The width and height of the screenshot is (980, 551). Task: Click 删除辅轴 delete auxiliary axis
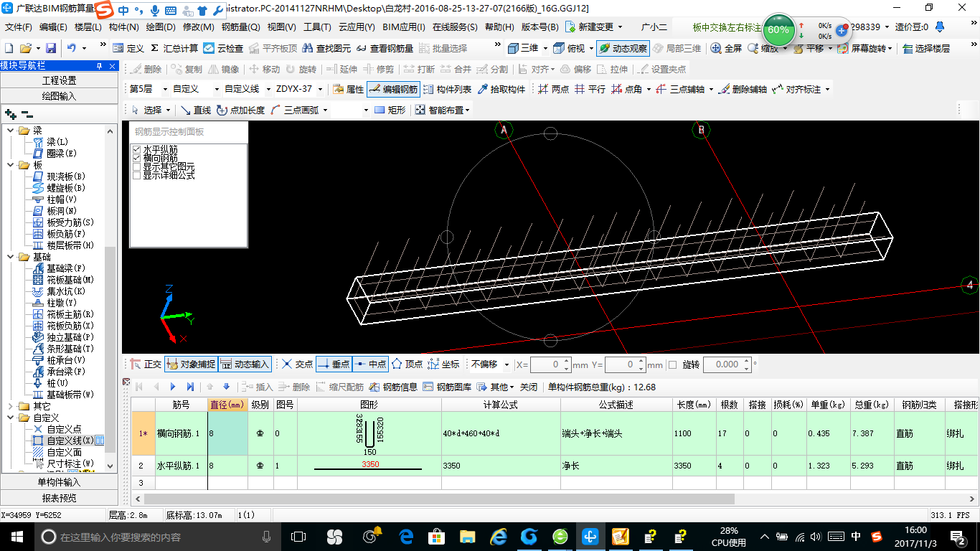(743, 89)
